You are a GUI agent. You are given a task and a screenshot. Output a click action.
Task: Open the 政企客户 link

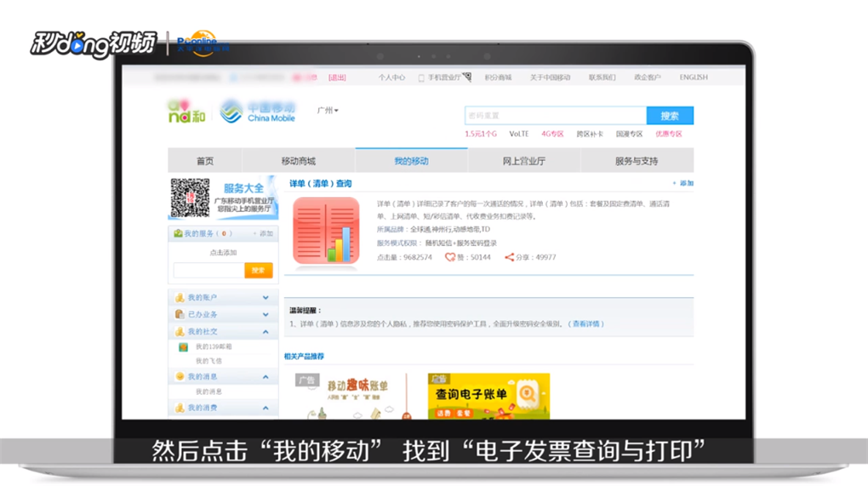648,77
